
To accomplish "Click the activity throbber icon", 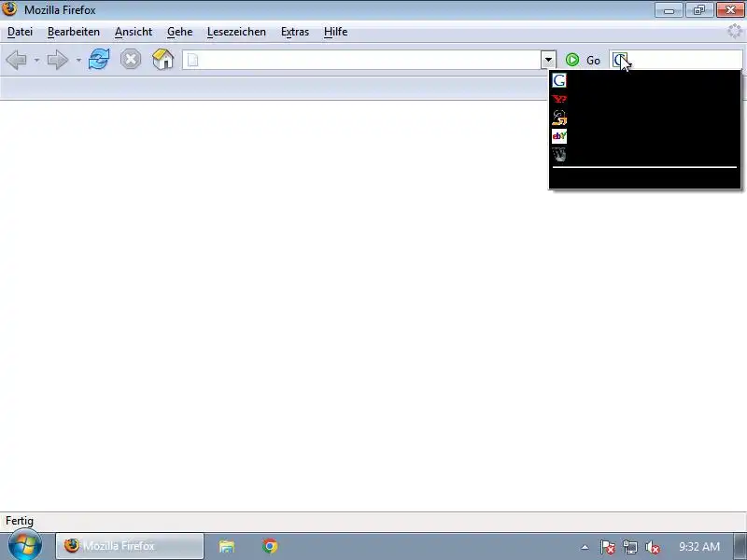I will (x=735, y=32).
